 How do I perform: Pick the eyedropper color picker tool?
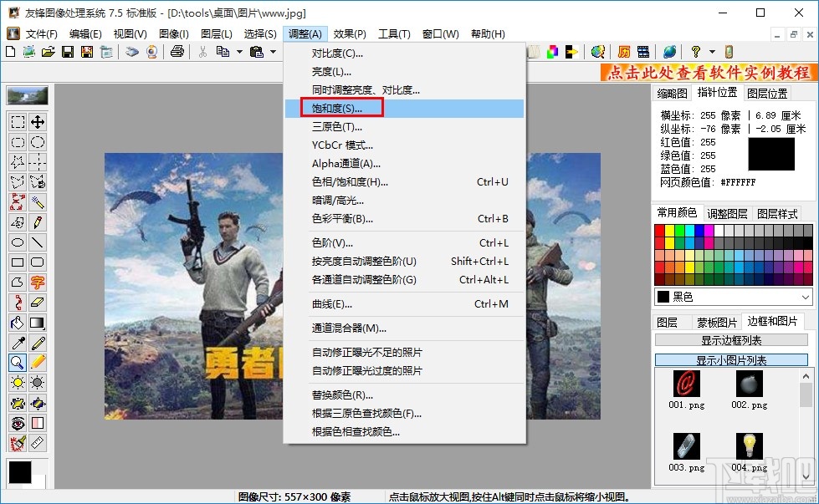coord(18,343)
